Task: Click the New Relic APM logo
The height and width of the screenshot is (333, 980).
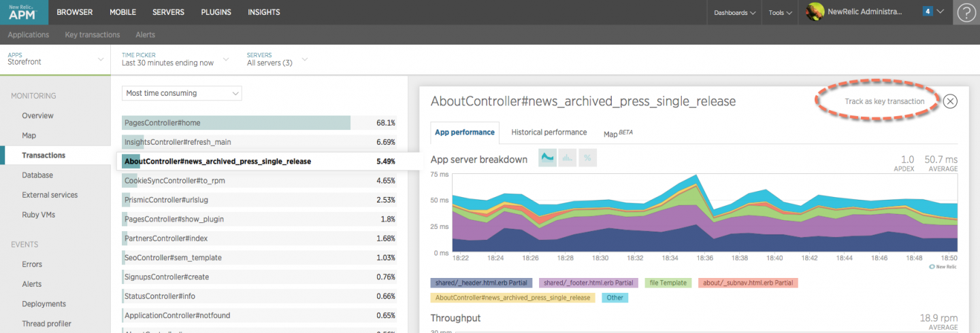Action: [x=24, y=12]
